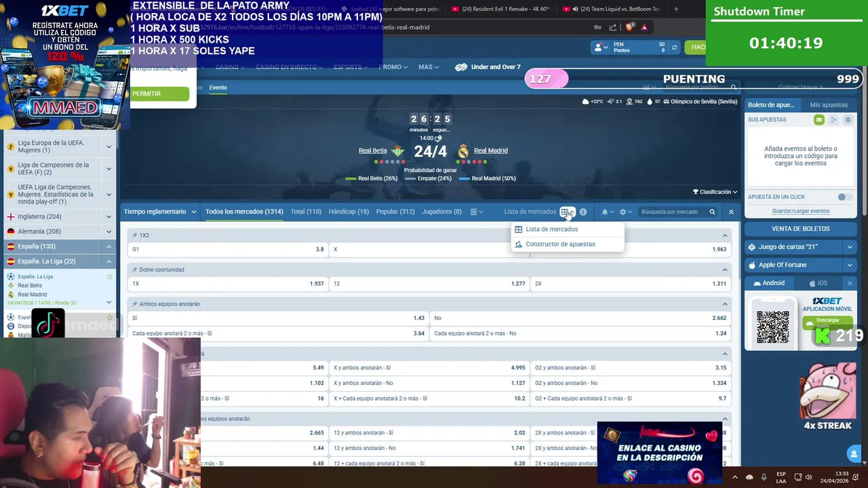The width and height of the screenshot is (868, 488).
Task: Open the bell notifications dropdown
Action: click(x=606, y=212)
